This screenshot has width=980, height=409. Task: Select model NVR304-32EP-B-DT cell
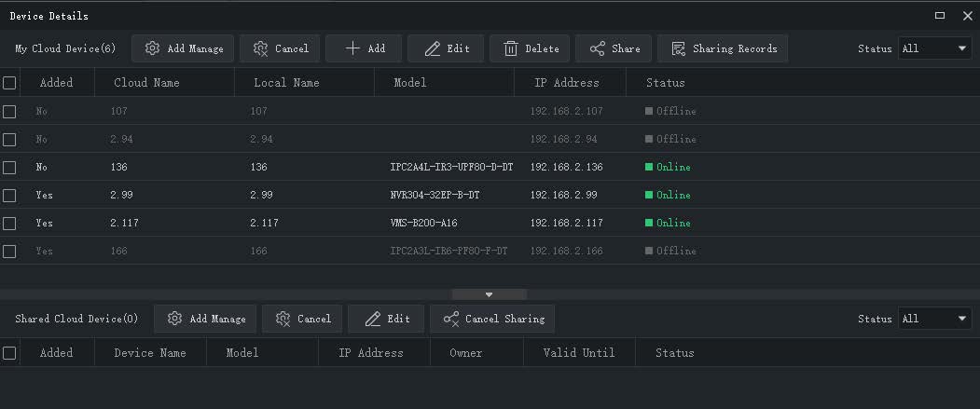(x=435, y=196)
